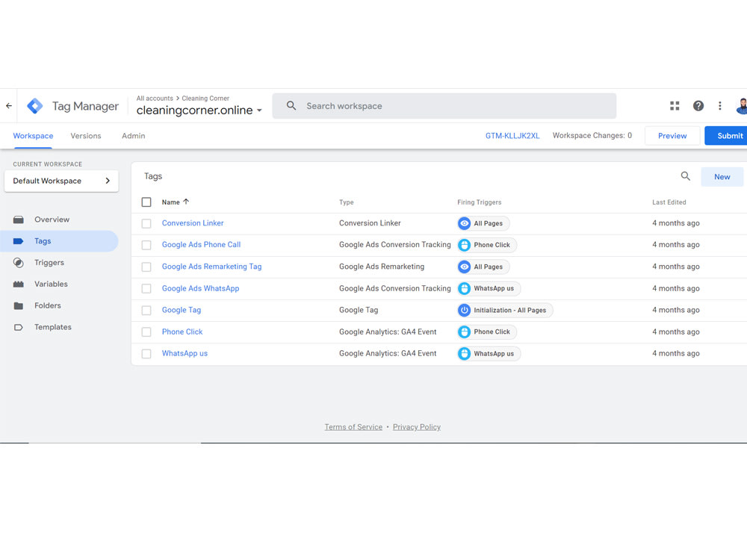Viewport: 747px width, 560px height.
Task: Click the Type column header
Action: click(347, 202)
